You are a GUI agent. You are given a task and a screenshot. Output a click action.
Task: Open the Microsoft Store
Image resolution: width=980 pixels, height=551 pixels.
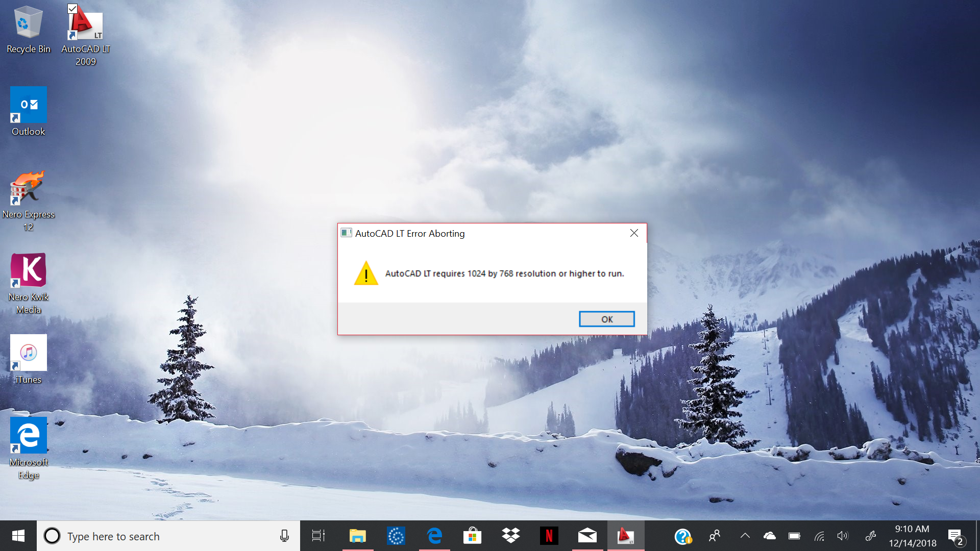point(472,536)
